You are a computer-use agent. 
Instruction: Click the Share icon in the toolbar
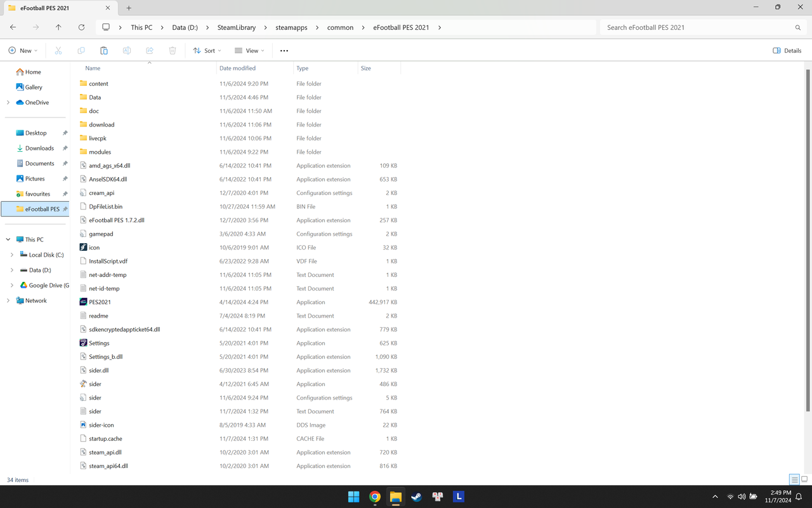pyautogui.click(x=150, y=50)
